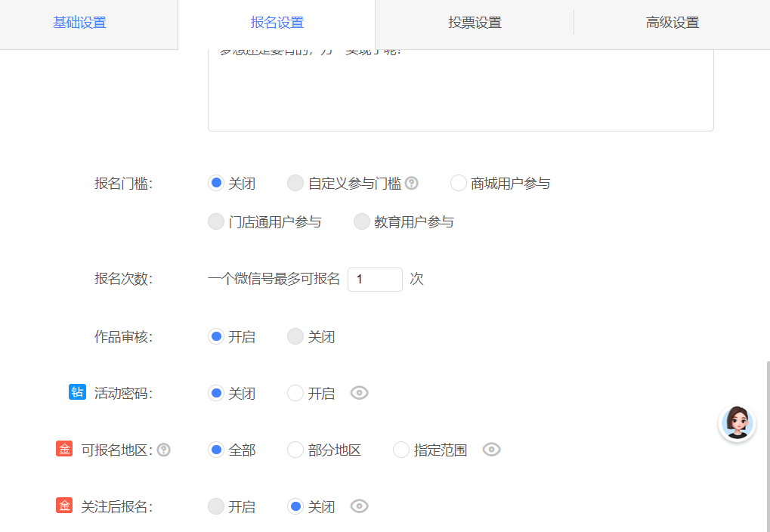Click the 报名次数 number input field
The image size is (770, 532).
(376, 280)
